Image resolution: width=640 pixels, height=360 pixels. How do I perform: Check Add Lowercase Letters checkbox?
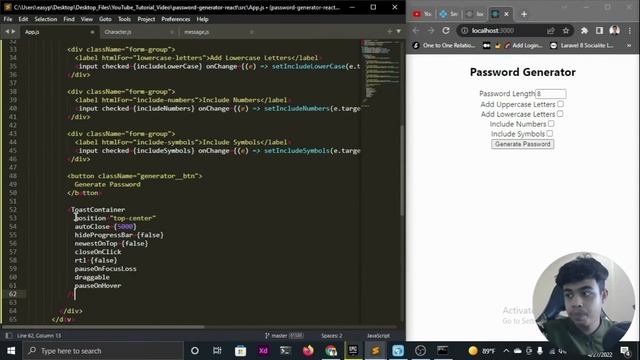pos(560,114)
